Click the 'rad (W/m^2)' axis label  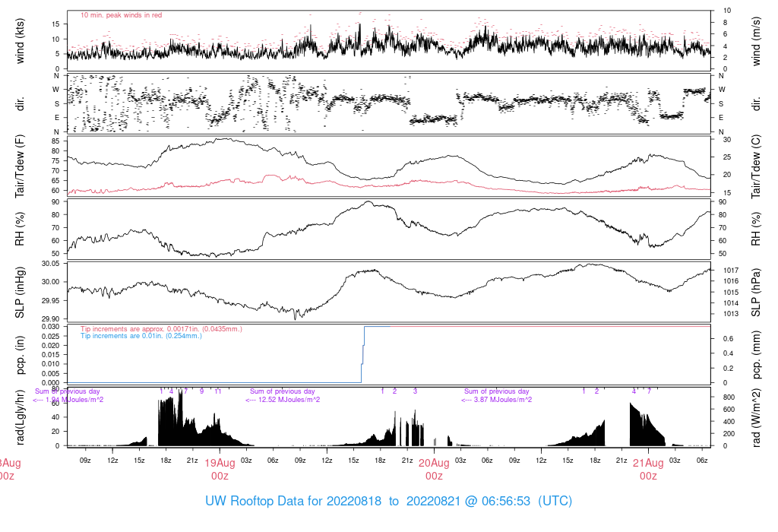756,417
